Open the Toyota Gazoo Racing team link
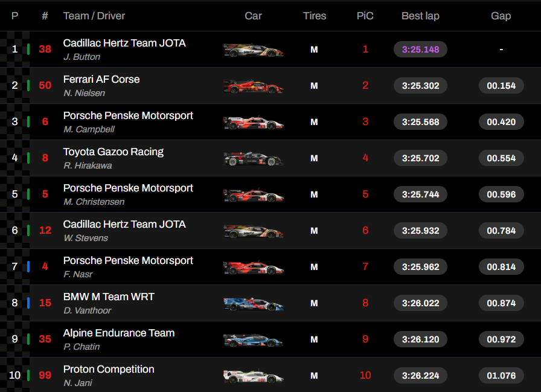 (113, 152)
